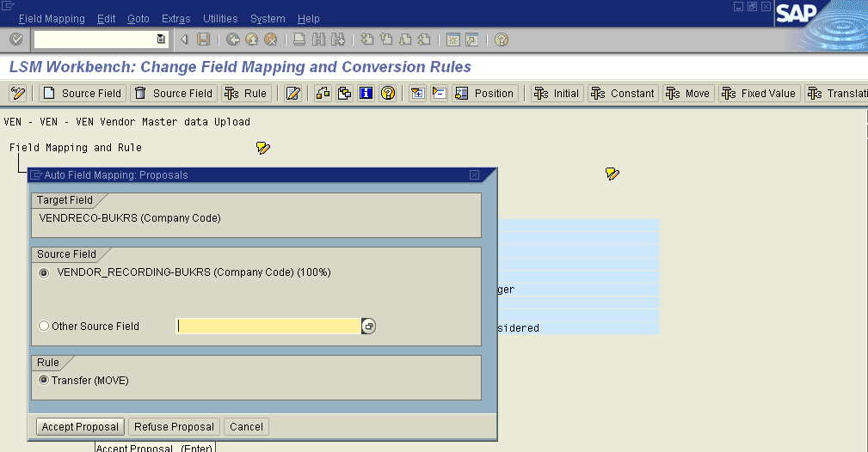868x452 pixels.
Task: Click the Print icon in standard toolbar
Action: [x=299, y=40]
